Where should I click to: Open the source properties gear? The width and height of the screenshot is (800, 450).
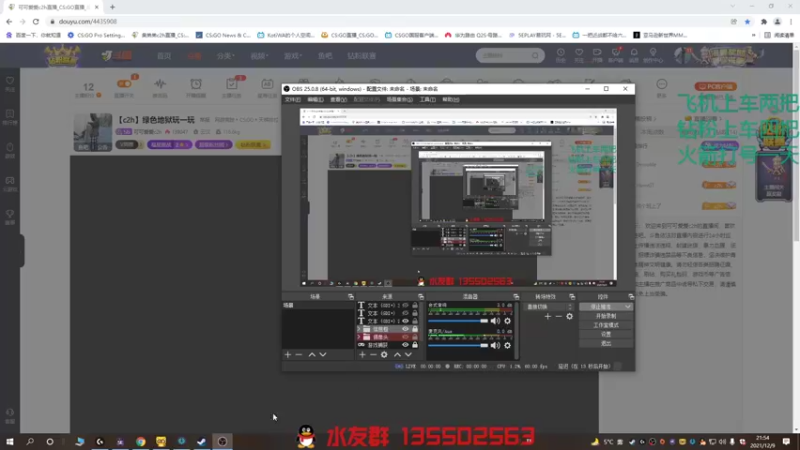(384, 355)
